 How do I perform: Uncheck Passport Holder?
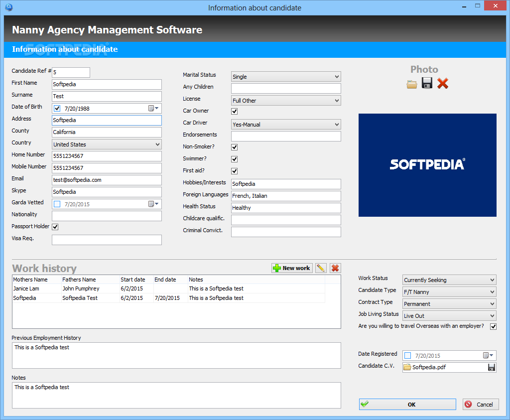[55, 227]
